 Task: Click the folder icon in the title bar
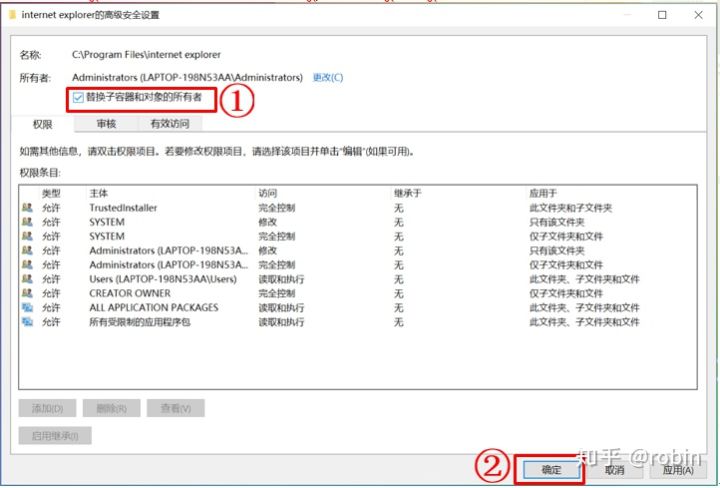(12, 15)
